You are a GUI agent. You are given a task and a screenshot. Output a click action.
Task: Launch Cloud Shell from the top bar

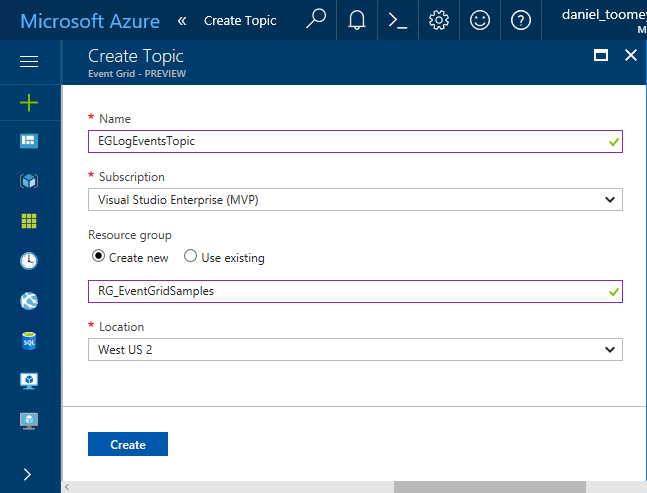[x=397, y=21]
